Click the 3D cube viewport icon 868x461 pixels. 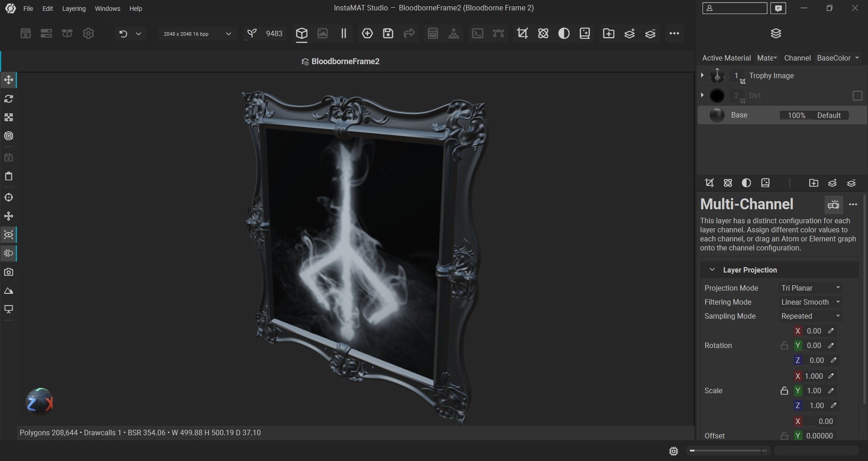(x=302, y=33)
